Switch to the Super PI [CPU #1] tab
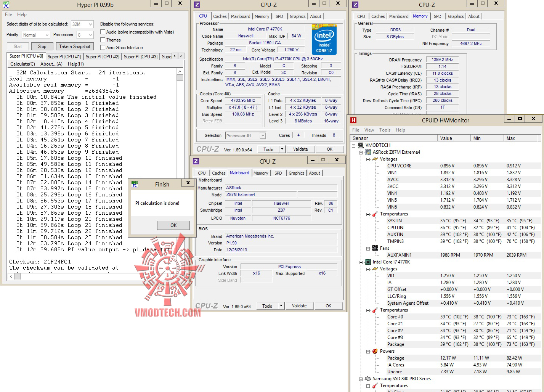Image resolution: width=544 pixels, height=392 pixels. coord(64,57)
